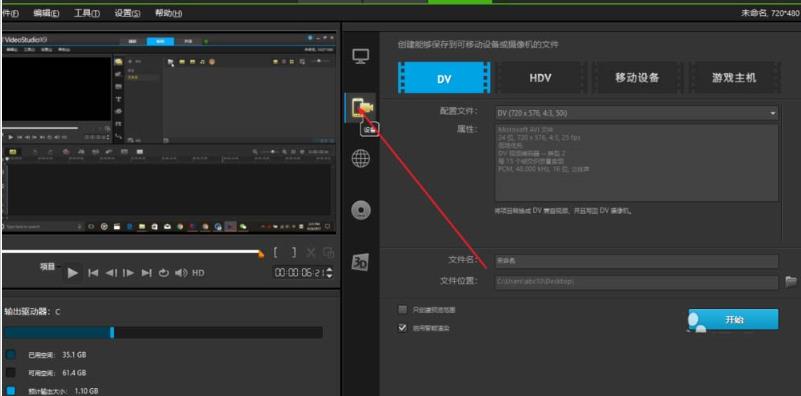The height and width of the screenshot is (396, 801).
Task: Select the Device output category icon
Action: 362,108
